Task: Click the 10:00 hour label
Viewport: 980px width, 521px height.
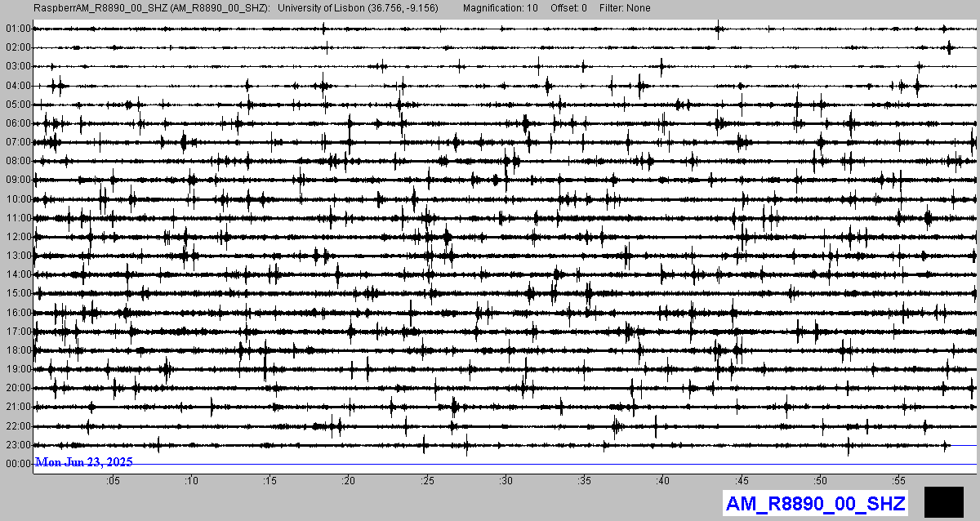Action: [x=18, y=199]
